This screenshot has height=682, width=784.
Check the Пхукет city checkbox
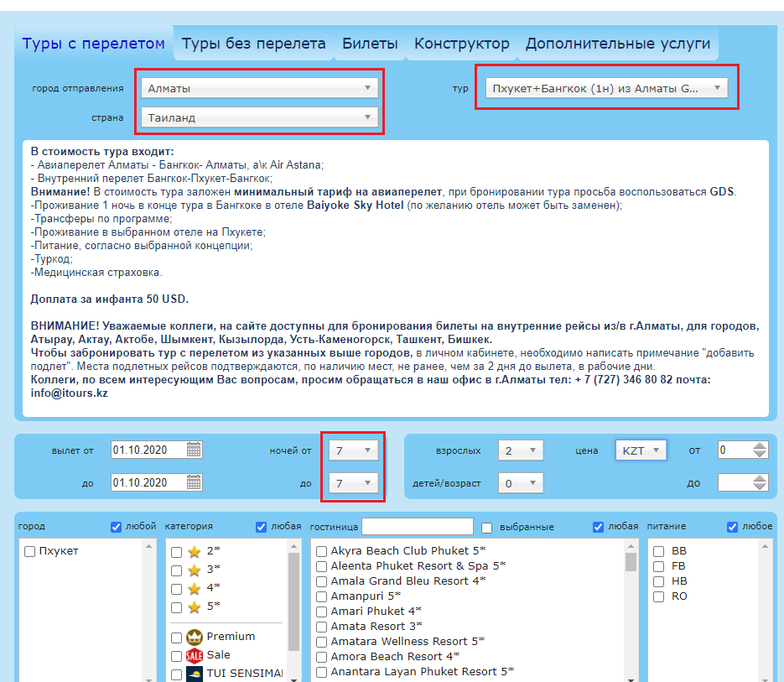[x=30, y=551]
